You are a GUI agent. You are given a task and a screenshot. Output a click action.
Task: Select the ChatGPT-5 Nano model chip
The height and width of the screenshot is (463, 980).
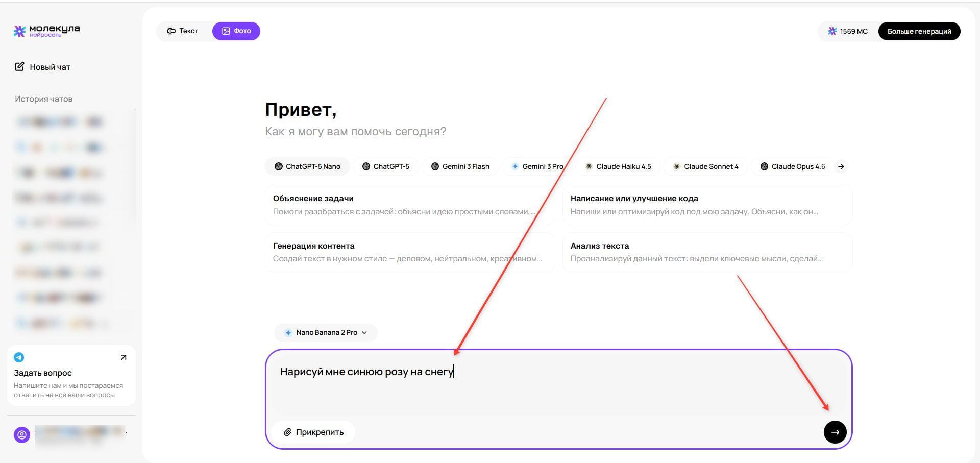point(307,166)
